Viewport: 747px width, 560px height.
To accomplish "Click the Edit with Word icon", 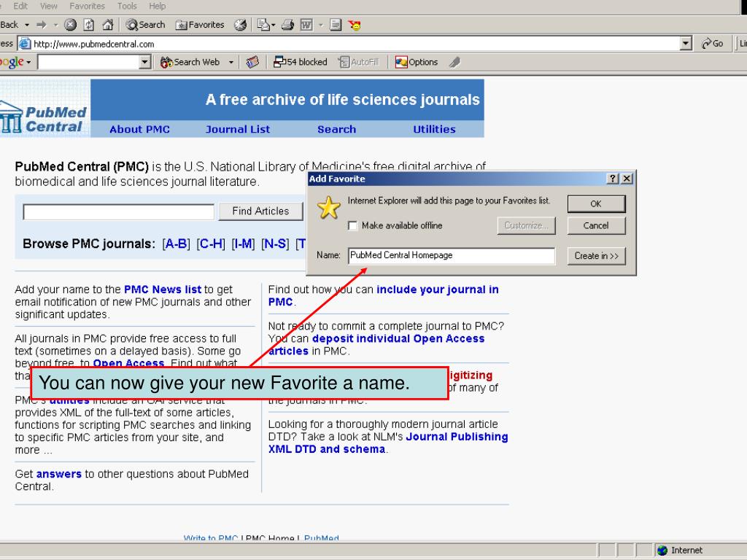I will coord(306,25).
